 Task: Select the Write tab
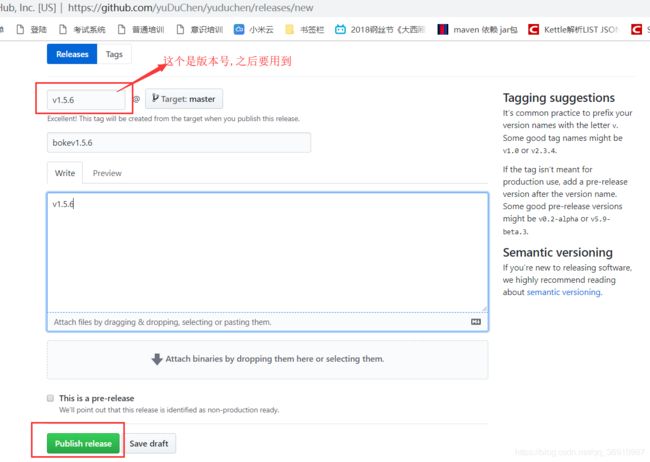(x=65, y=173)
